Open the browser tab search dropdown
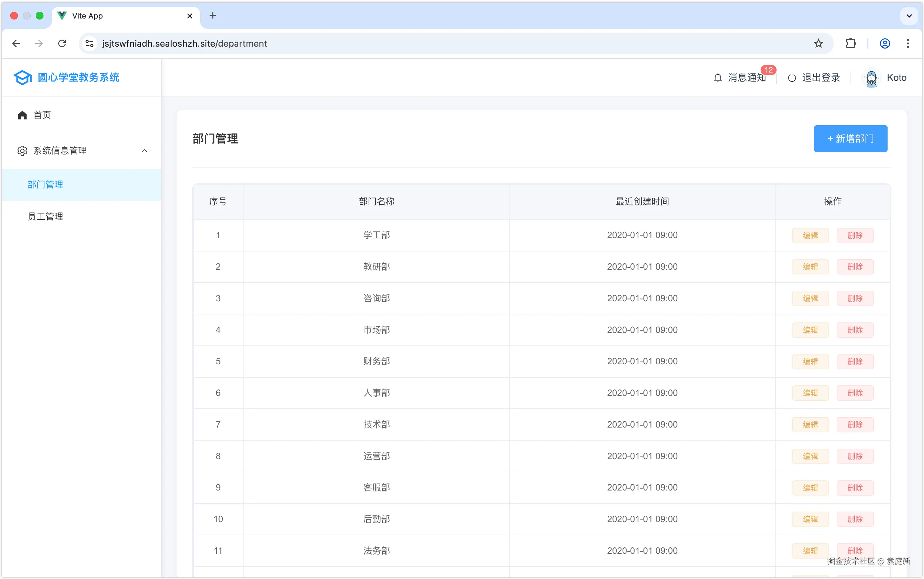The width and height of the screenshot is (924, 579). point(909,16)
